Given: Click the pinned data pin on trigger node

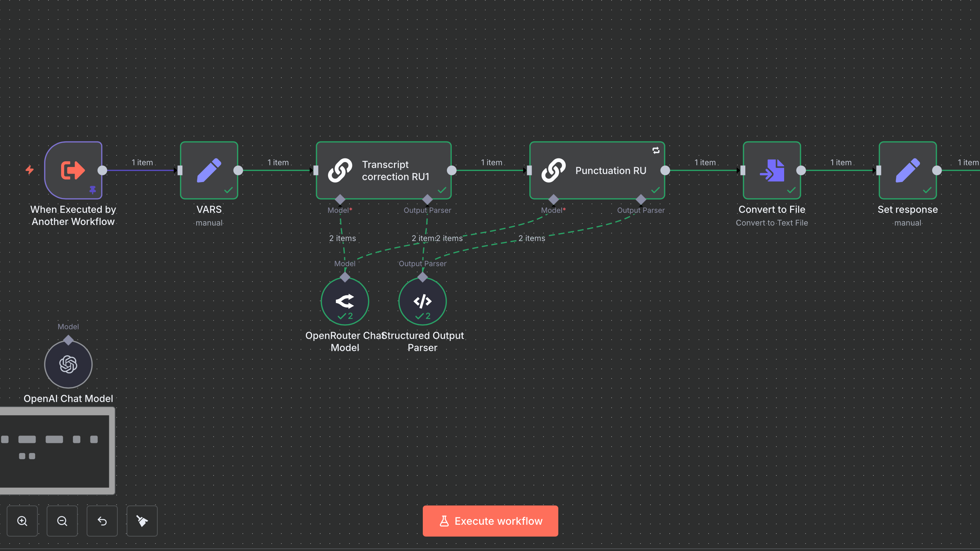Looking at the screenshot, I should tap(93, 189).
